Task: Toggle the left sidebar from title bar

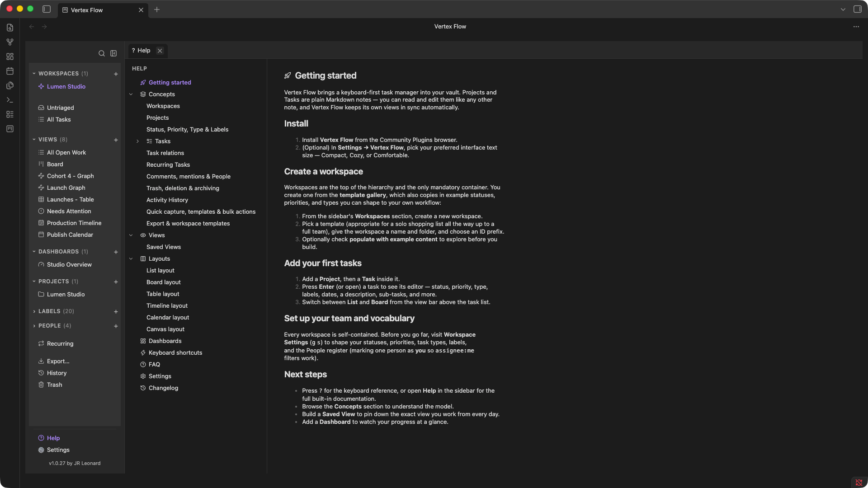Action: [x=47, y=9]
